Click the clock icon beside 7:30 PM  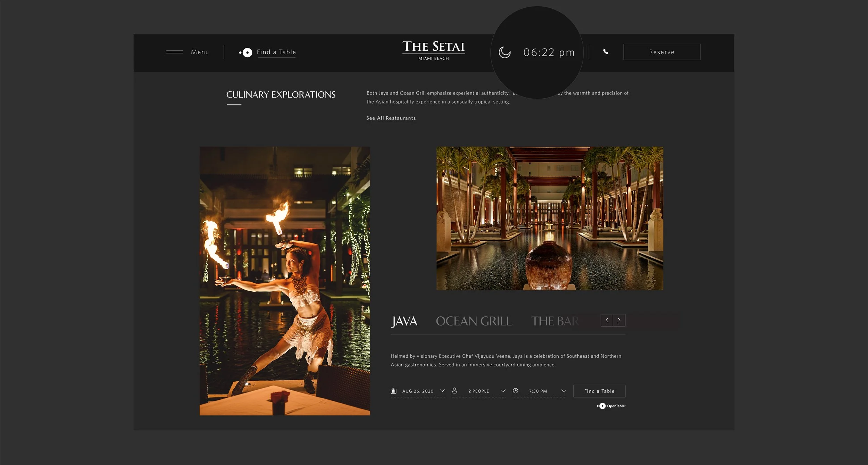coord(516,391)
